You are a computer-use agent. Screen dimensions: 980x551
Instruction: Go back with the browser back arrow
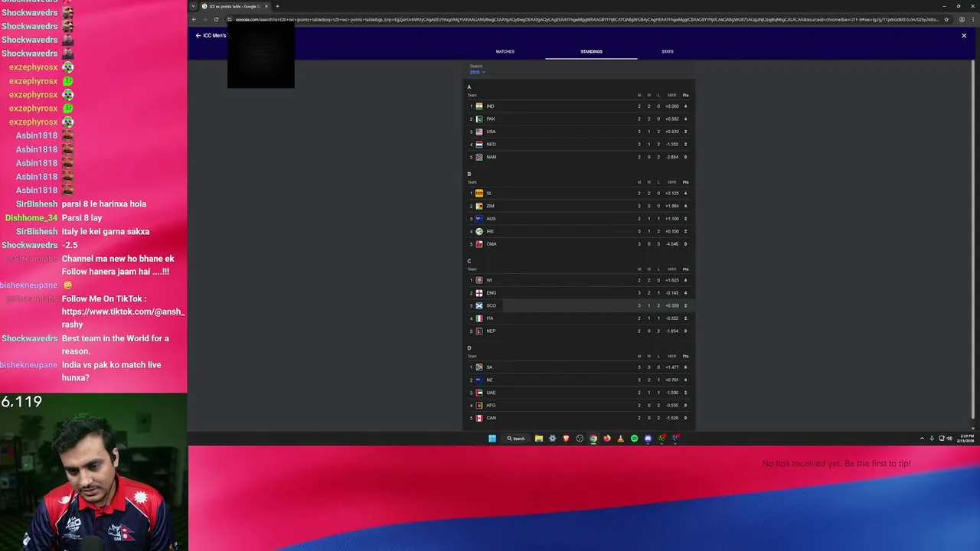(194, 19)
